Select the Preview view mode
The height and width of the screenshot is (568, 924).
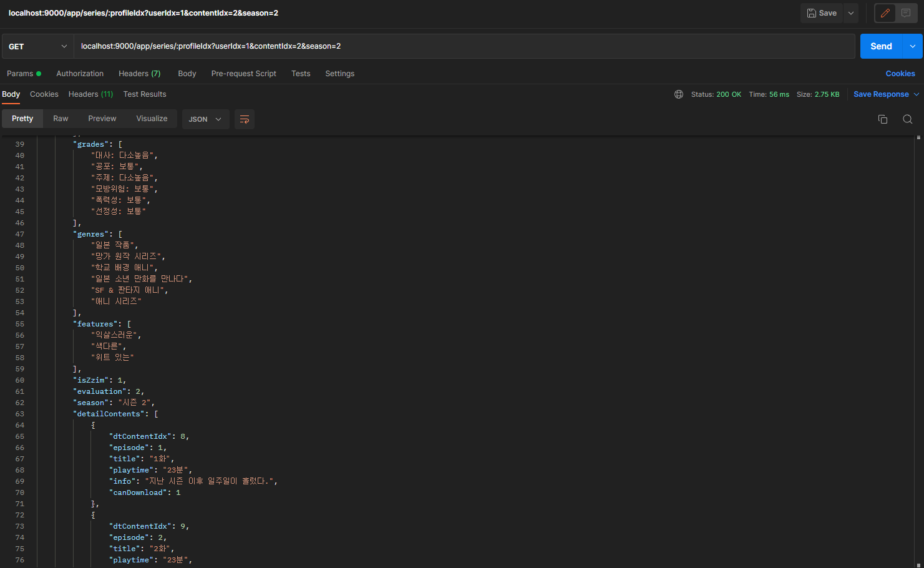pos(102,119)
